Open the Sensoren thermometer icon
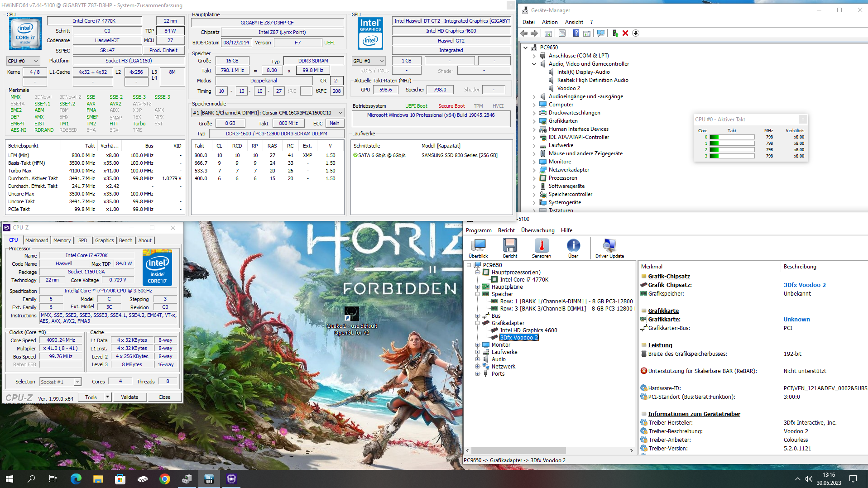868x488 pixels. pos(542,248)
